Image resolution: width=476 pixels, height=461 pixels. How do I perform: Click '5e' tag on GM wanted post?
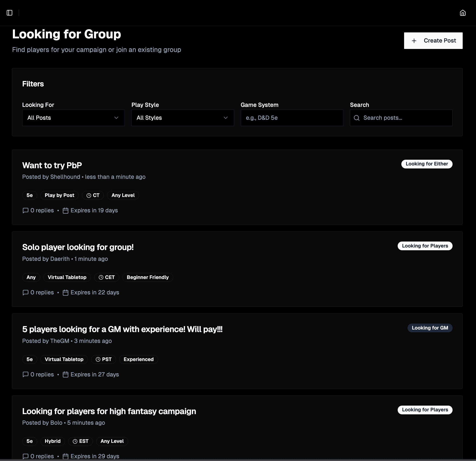click(x=30, y=359)
